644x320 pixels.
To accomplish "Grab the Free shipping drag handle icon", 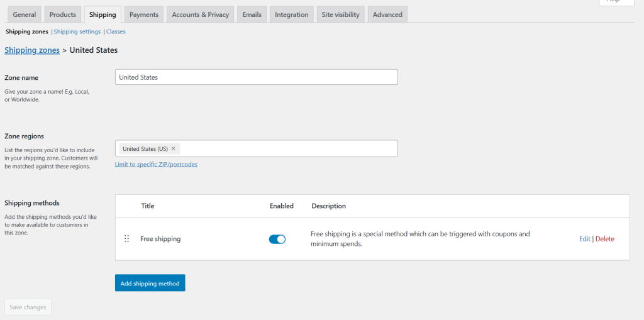I will coord(126,239).
